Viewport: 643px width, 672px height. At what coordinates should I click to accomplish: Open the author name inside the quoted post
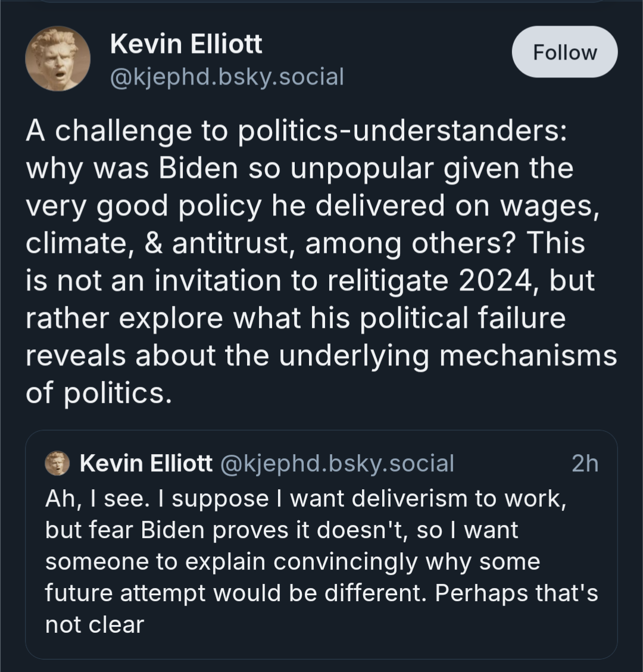pos(146,463)
